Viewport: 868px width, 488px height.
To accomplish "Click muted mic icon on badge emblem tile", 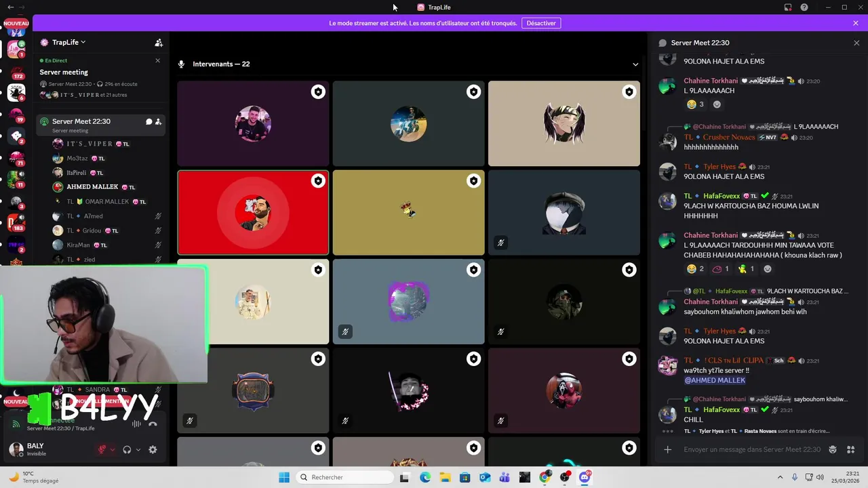I will 190,421.
